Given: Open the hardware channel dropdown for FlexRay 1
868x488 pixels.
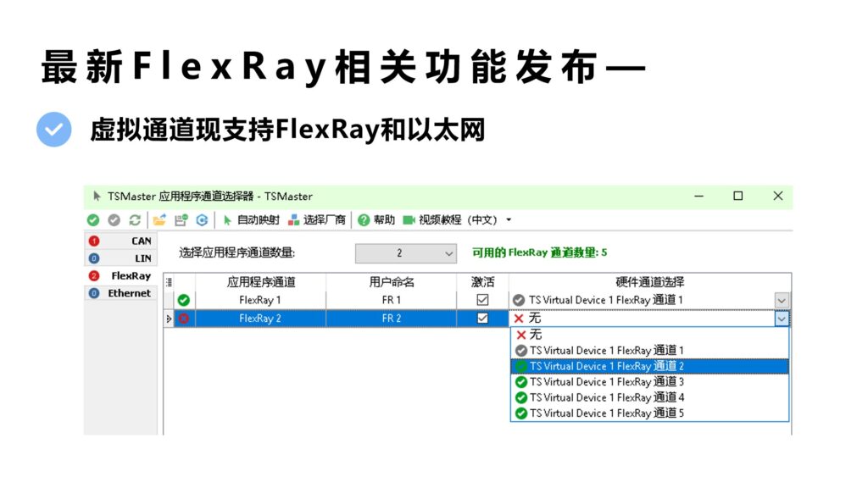Looking at the screenshot, I should point(782,300).
